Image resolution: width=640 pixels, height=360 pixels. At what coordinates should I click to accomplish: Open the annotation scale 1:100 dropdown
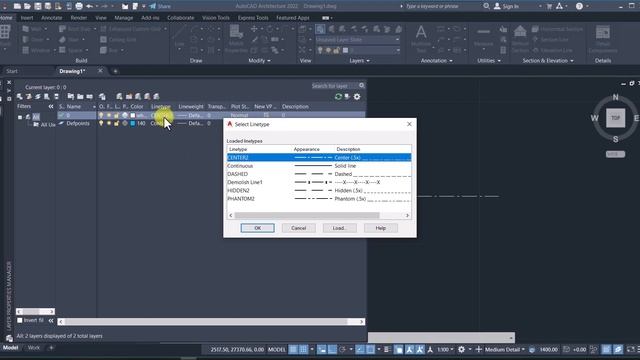(445, 349)
